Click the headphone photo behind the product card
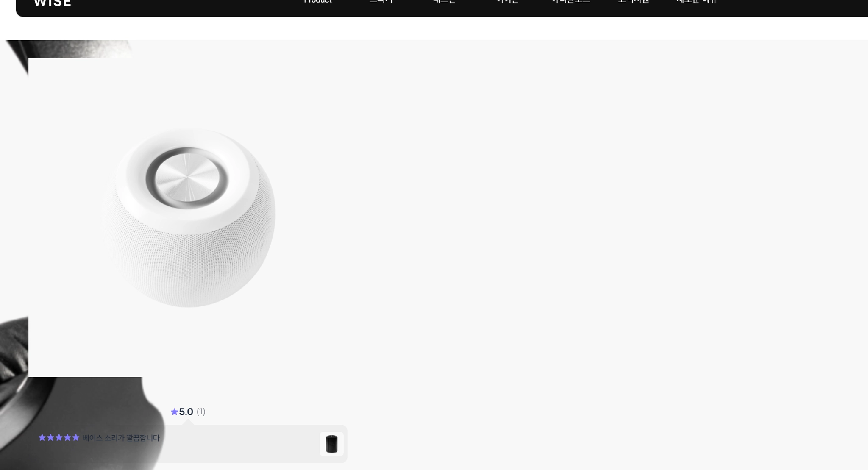 point(76,420)
